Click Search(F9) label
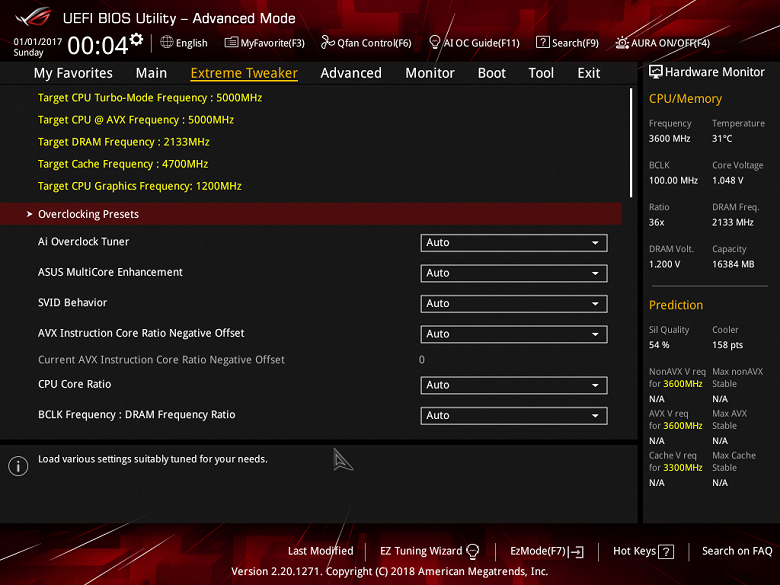 [575, 43]
